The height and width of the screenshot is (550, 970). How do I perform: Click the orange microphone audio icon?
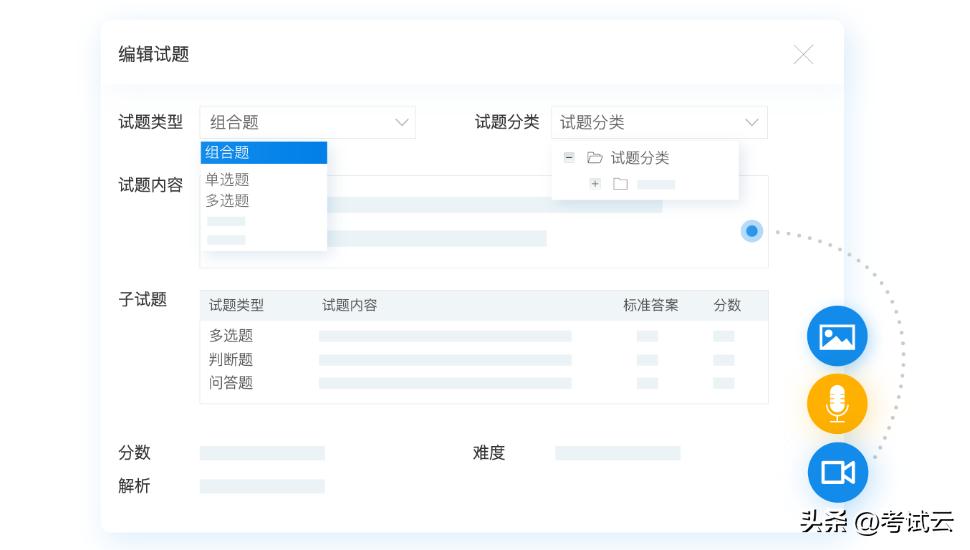click(x=837, y=404)
